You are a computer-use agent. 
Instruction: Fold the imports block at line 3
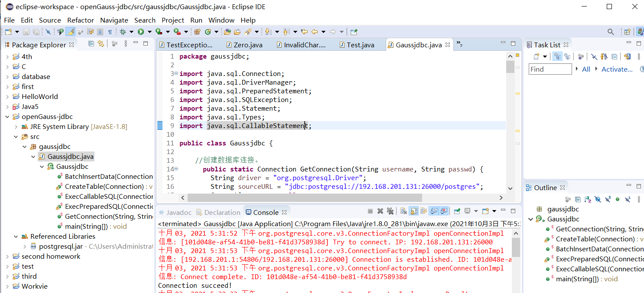pos(176,73)
